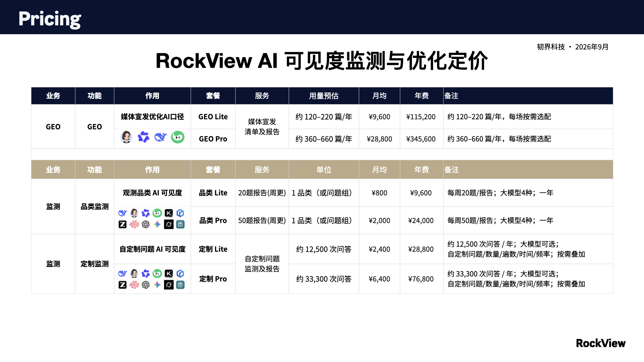Click the green Yuanbao icon in GEO row
Image resolution: width=644 pixels, height=362 pixels.
pos(178,137)
